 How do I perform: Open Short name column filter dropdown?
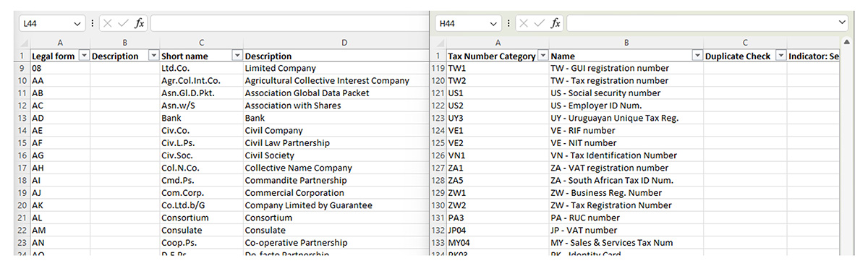click(237, 56)
